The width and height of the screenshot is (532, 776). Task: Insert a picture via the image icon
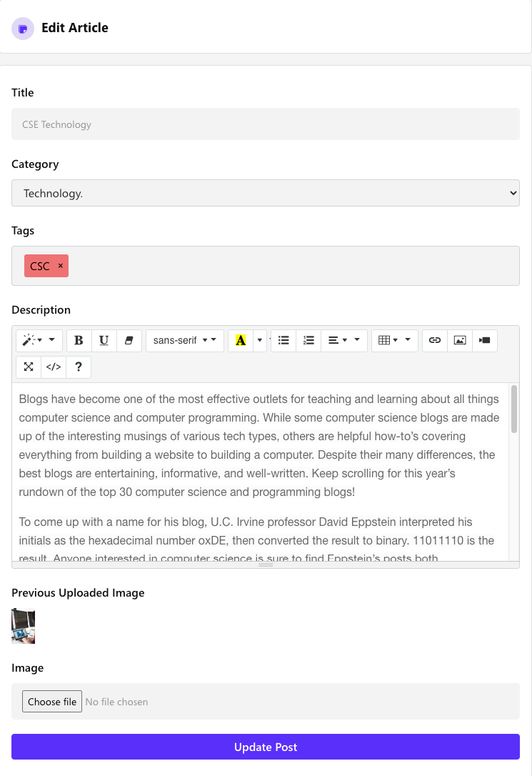pos(460,340)
